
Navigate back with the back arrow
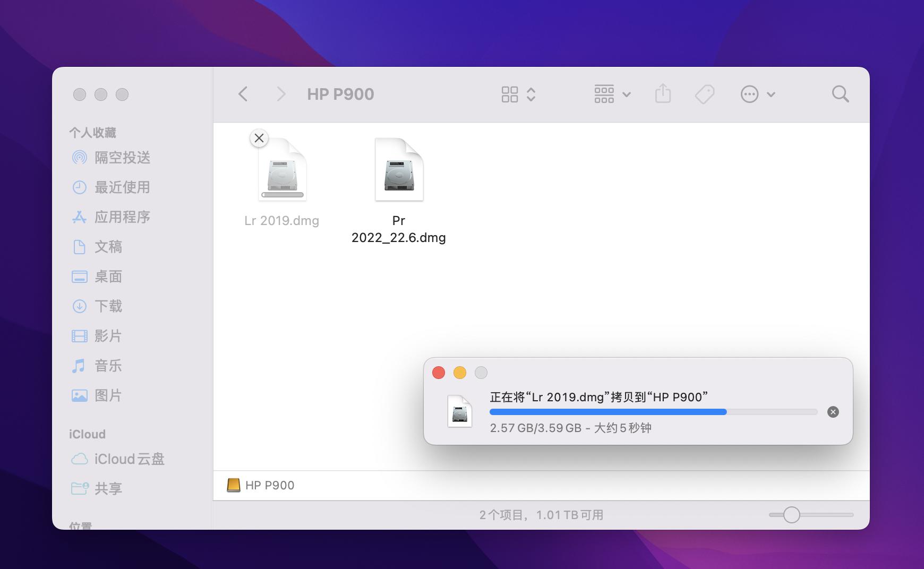243,93
